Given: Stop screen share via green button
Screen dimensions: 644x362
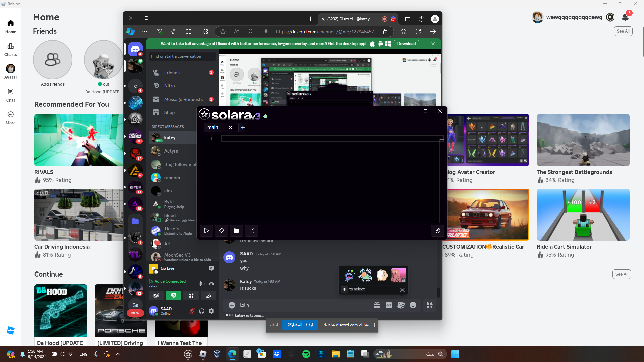Looking at the screenshot, I should (x=173, y=296).
